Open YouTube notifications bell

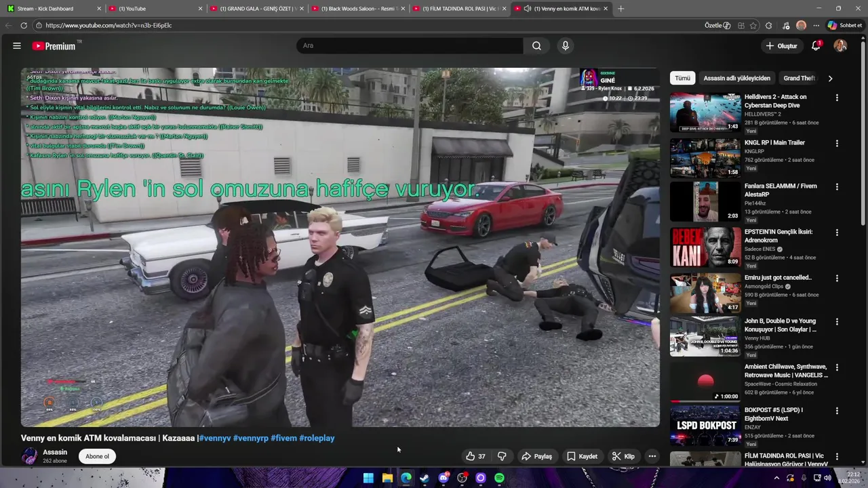[816, 46]
